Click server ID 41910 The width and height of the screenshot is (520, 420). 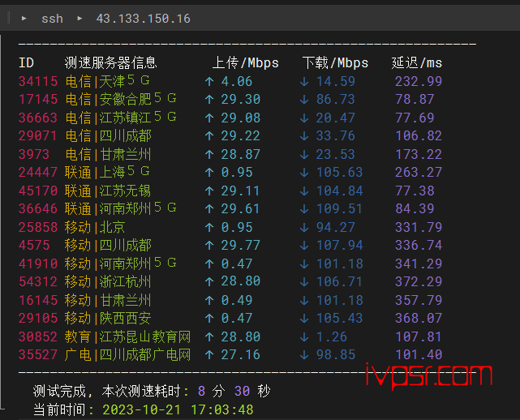pos(38,264)
